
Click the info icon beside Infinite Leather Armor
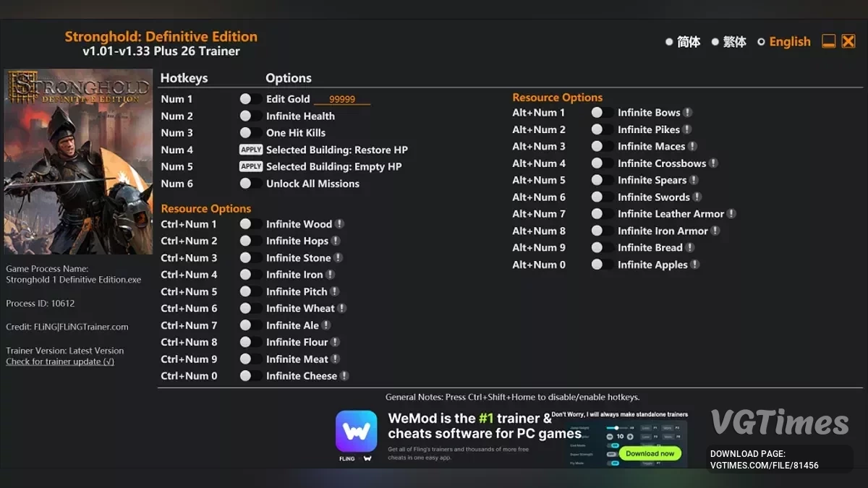coord(731,214)
